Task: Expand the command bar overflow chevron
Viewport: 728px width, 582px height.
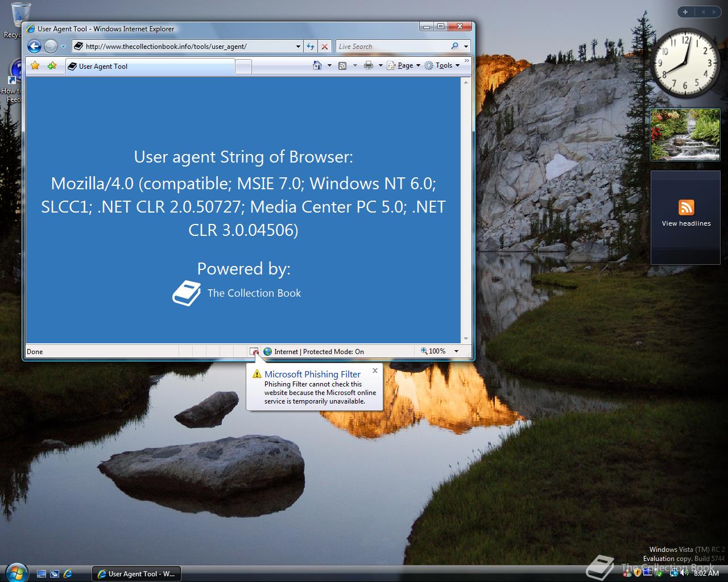Action: coord(467,60)
